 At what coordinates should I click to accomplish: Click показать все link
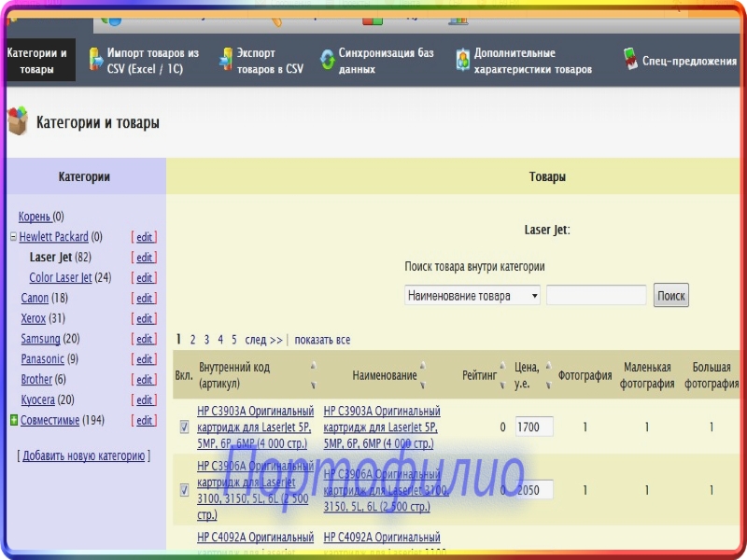322,340
